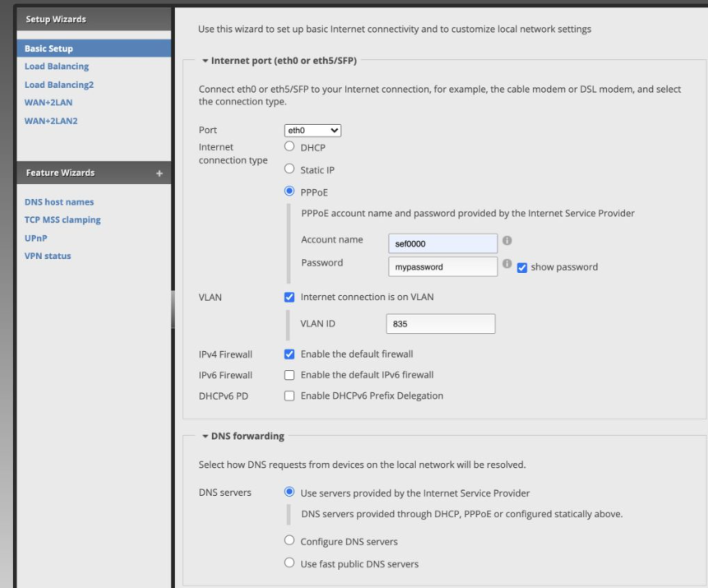The width and height of the screenshot is (708, 588).
Task: Select the DHCP connection type
Action: click(x=289, y=147)
